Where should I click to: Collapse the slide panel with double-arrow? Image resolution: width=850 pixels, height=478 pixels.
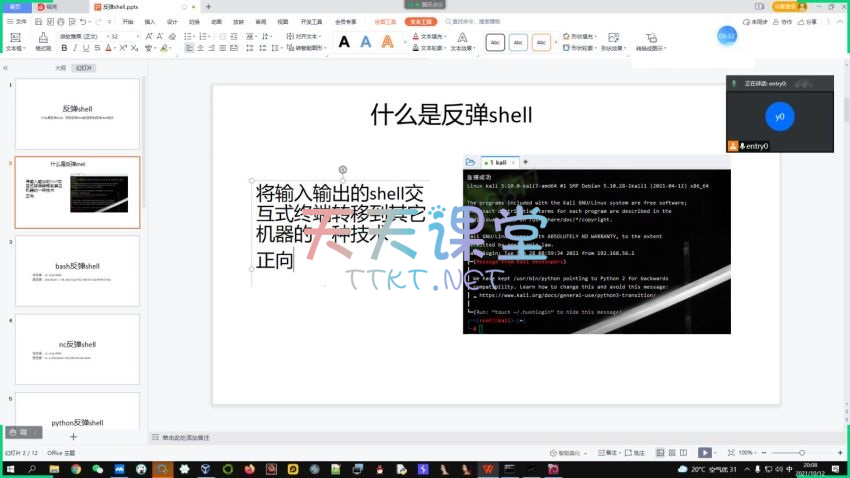click(6, 68)
